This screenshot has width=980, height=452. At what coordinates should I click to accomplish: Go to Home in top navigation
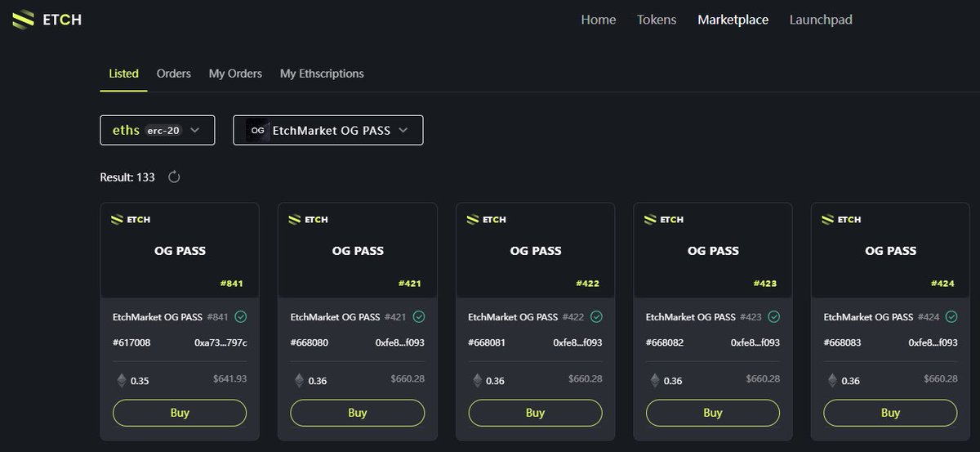click(x=599, y=20)
